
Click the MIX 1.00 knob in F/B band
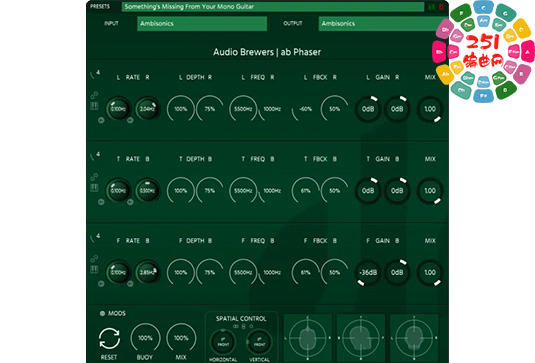(x=430, y=273)
